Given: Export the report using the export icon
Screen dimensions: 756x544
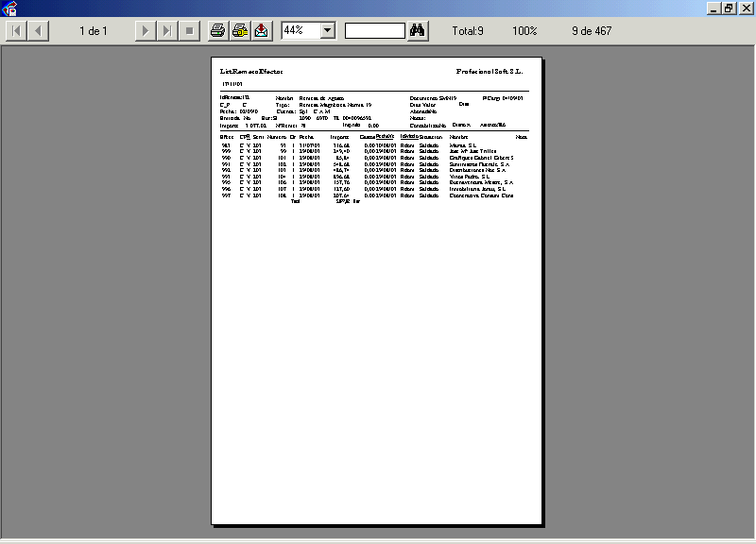Looking at the screenshot, I should click(x=261, y=31).
